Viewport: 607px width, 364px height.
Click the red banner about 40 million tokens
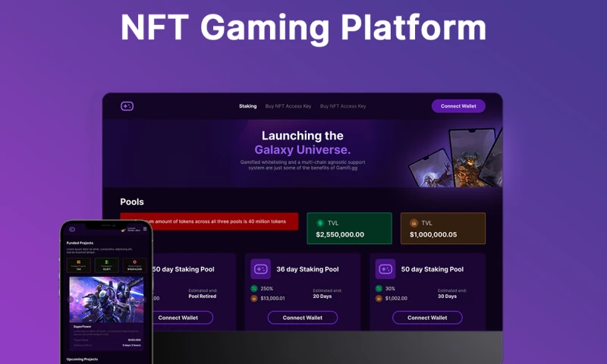coord(209,221)
